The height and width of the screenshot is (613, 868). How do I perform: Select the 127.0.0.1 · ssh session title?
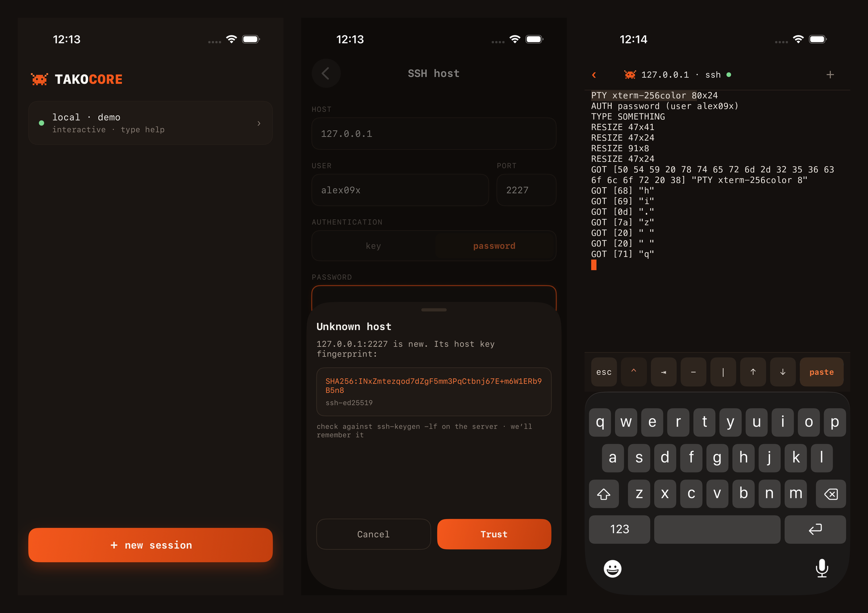point(681,75)
